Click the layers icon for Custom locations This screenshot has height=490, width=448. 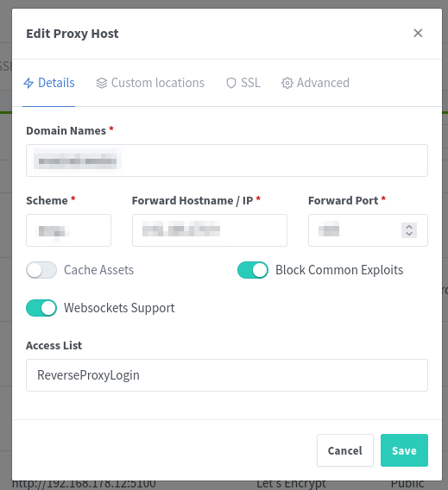pyautogui.click(x=102, y=83)
